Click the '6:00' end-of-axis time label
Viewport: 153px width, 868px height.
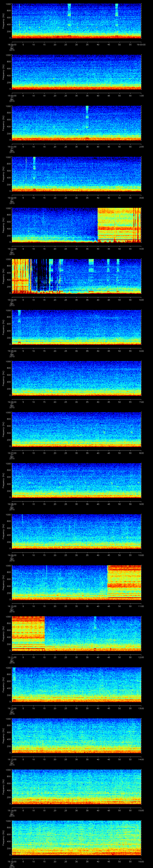(141, 351)
